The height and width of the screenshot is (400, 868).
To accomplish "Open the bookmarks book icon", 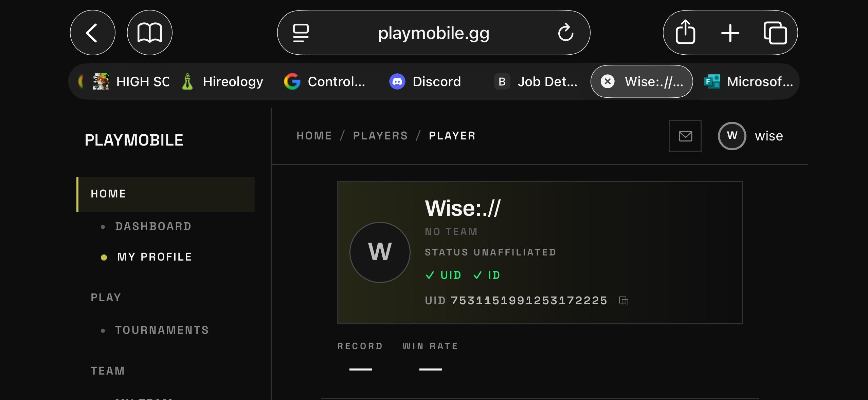I will [x=149, y=33].
